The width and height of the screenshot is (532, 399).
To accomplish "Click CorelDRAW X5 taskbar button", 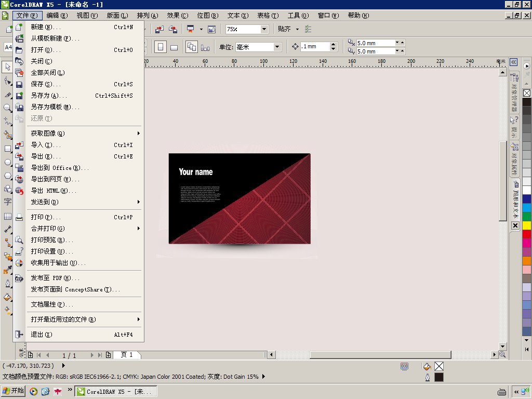I will pos(116,392).
